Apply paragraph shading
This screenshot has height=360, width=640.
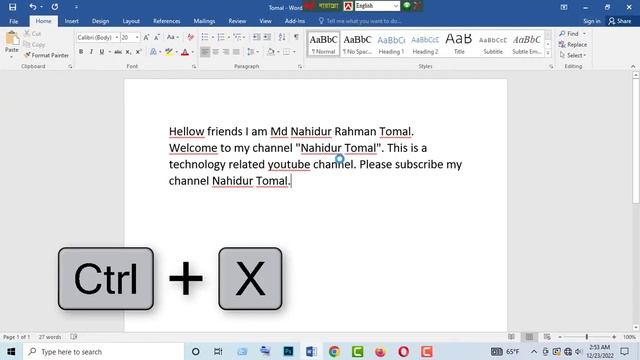tap(271, 52)
